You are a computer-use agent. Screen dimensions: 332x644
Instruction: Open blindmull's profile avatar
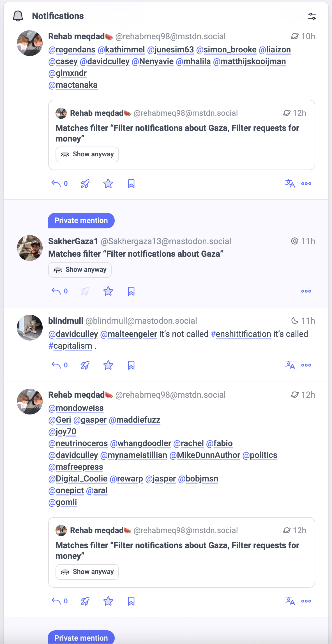tap(30, 328)
